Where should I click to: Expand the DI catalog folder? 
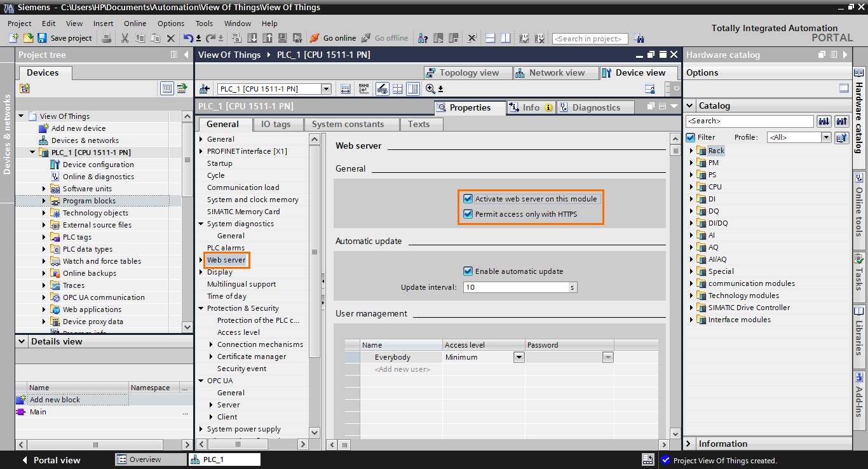(x=692, y=199)
